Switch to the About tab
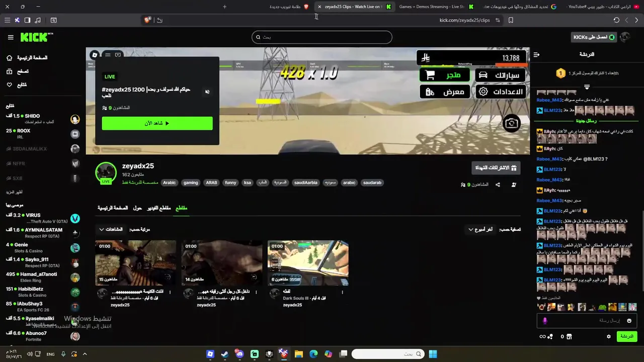Image resolution: width=644 pixels, height=362 pixels. pos(137,208)
